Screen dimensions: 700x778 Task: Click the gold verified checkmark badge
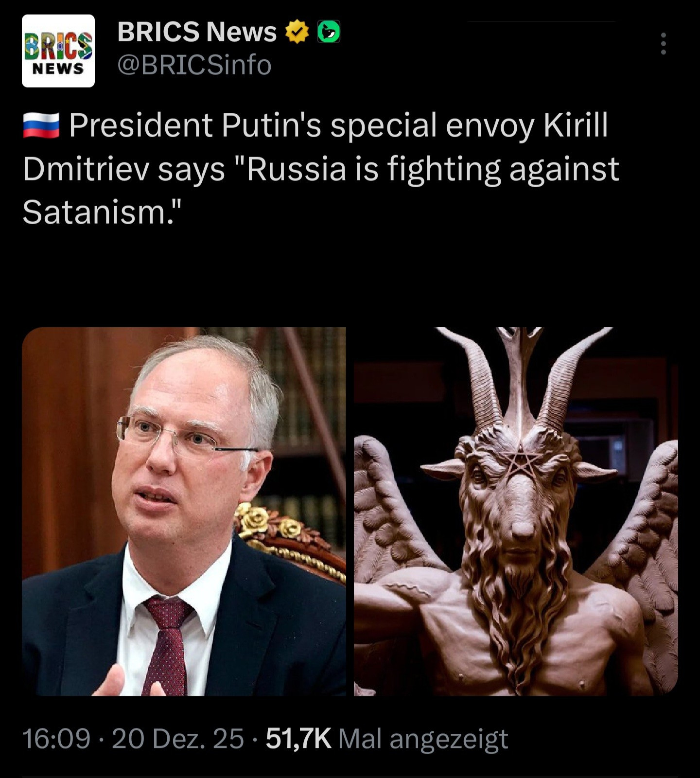[x=297, y=33]
